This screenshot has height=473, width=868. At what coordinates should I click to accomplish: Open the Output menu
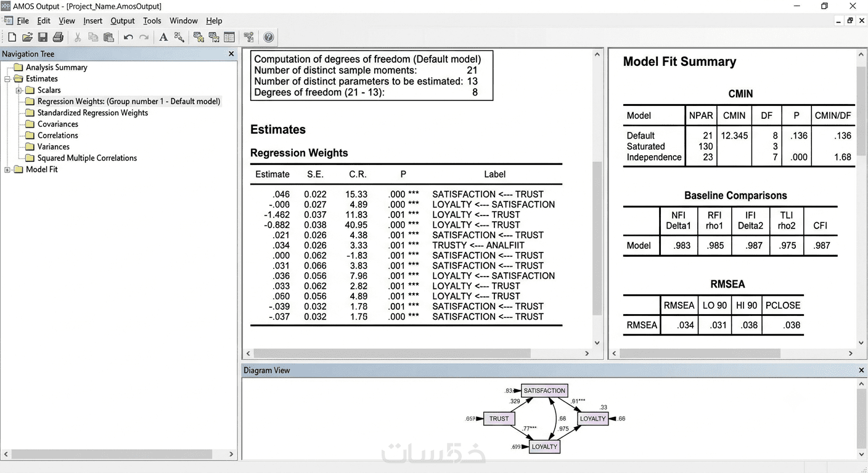click(123, 21)
